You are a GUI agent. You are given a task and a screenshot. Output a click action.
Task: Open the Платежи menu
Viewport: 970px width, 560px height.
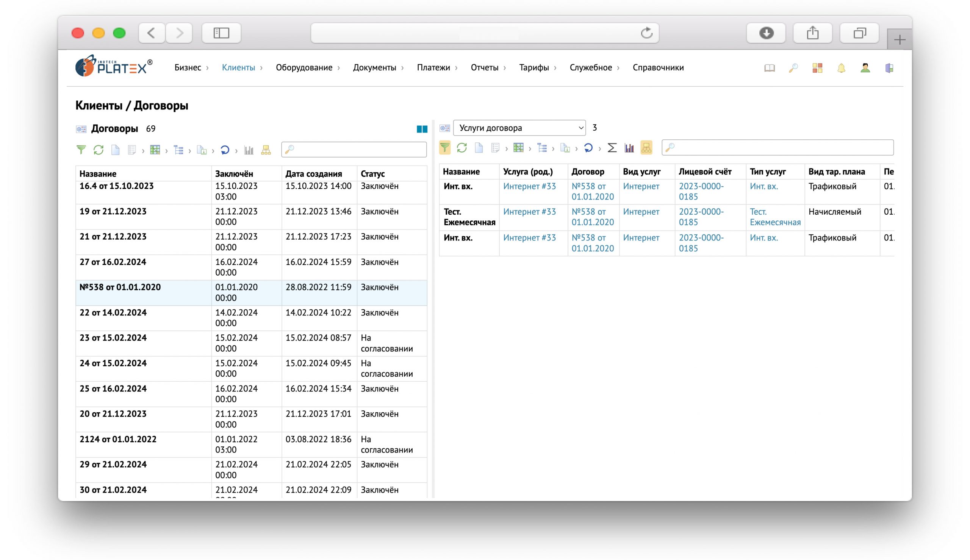click(x=433, y=68)
